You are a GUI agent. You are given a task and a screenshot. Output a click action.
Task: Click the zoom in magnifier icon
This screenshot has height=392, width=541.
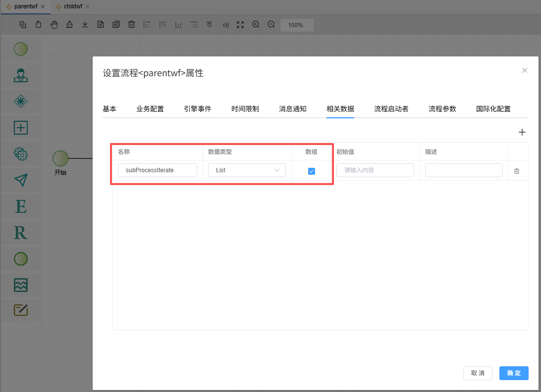pyautogui.click(x=256, y=24)
